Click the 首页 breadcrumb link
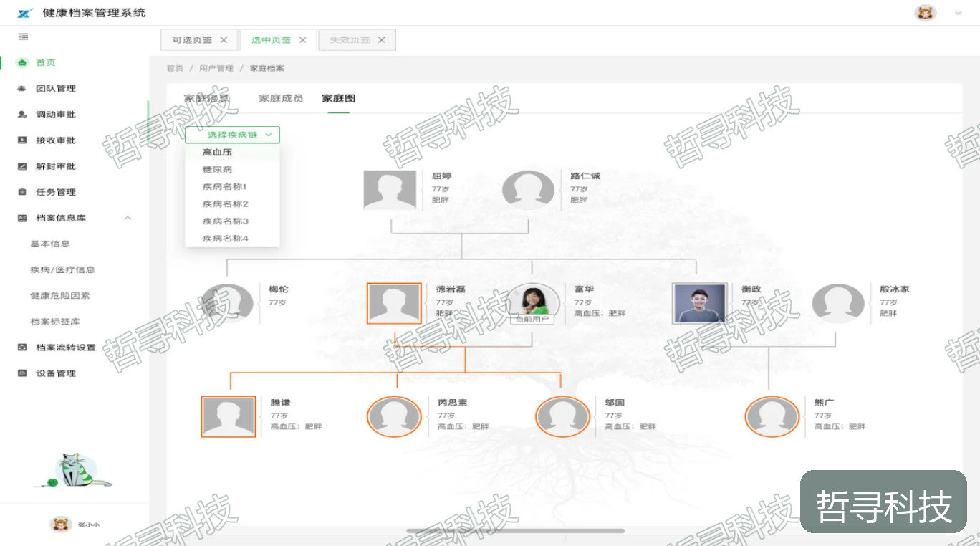This screenshot has height=546, width=980. (175, 68)
